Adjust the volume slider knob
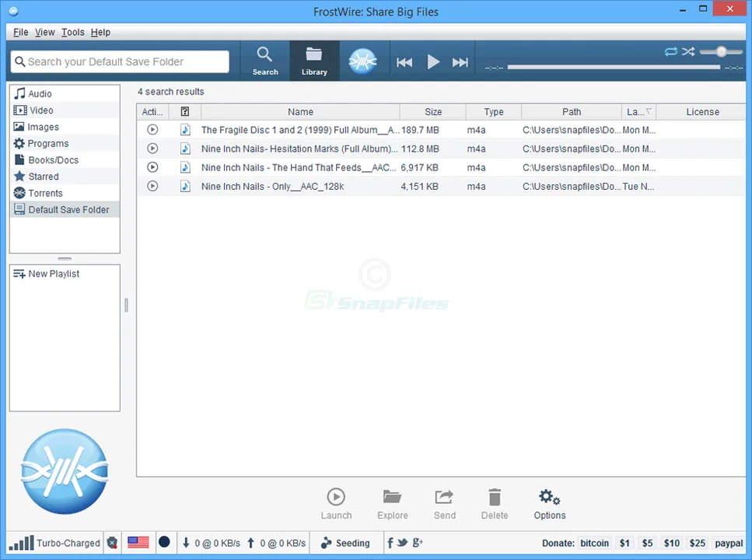The width and height of the screenshot is (752, 560). coord(721,51)
